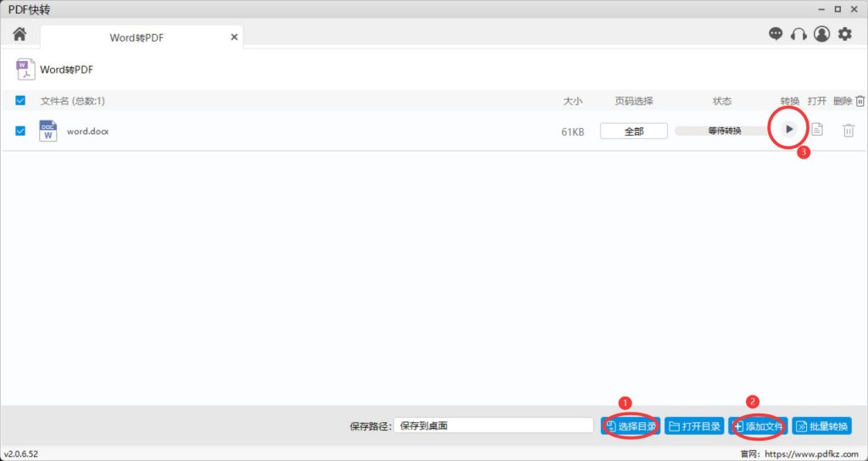Viewport: 868px width, 461px height.
Task: Click the 61KB file size cell
Action: point(572,131)
